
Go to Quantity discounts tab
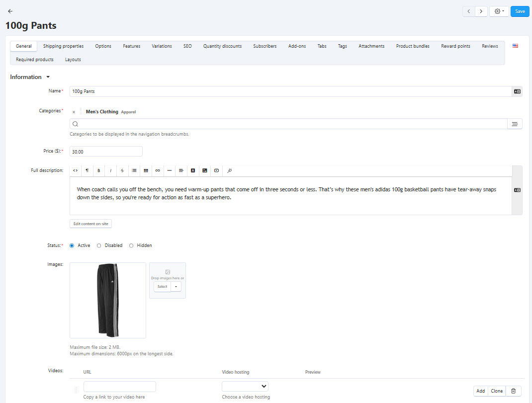[223, 46]
